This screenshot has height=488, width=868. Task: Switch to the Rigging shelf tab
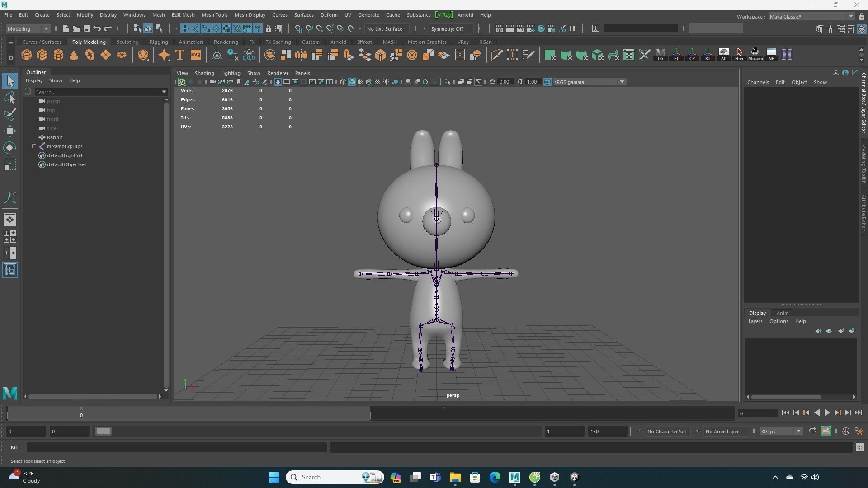coord(159,42)
